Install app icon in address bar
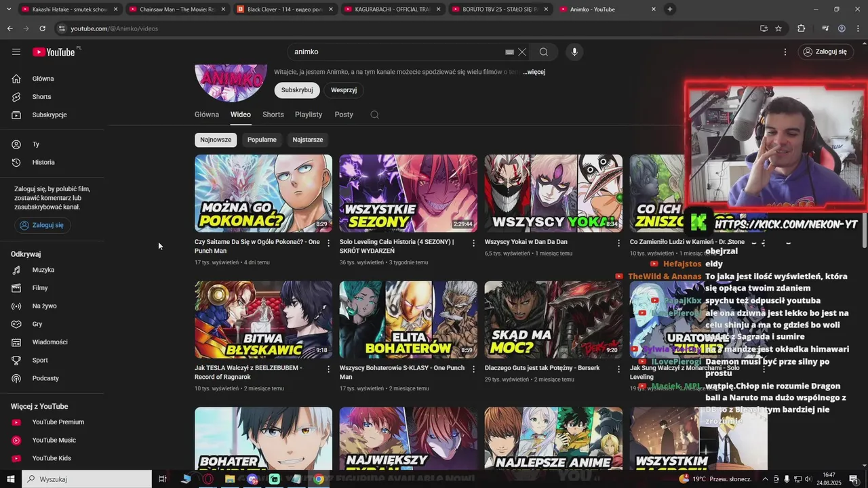The image size is (868, 488). pos(764,28)
